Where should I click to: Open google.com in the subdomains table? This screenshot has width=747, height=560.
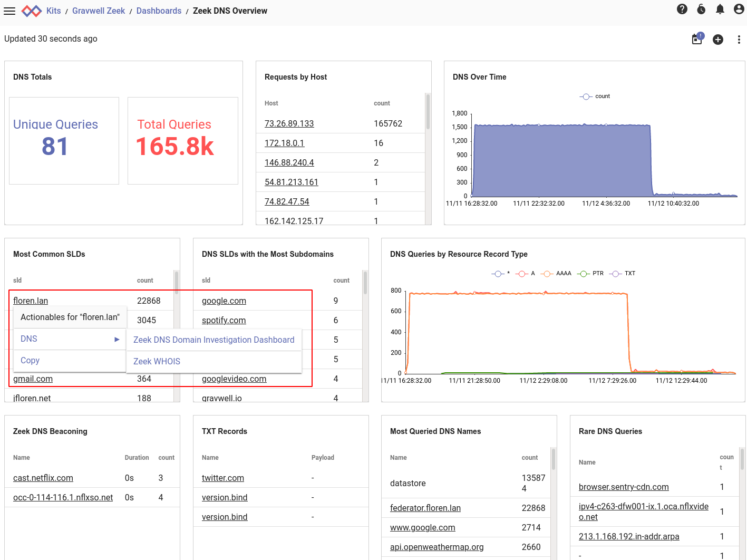click(224, 301)
